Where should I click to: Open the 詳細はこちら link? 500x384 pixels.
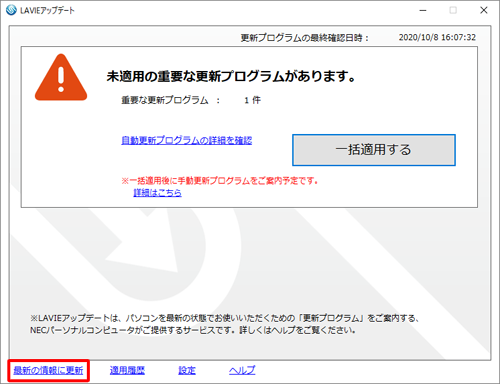pos(157,192)
